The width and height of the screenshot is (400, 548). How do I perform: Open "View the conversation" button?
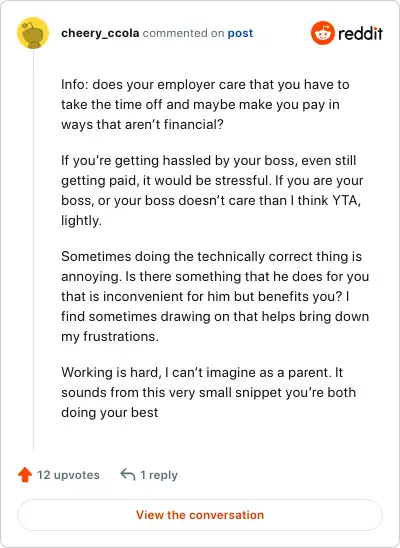[x=200, y=515]
